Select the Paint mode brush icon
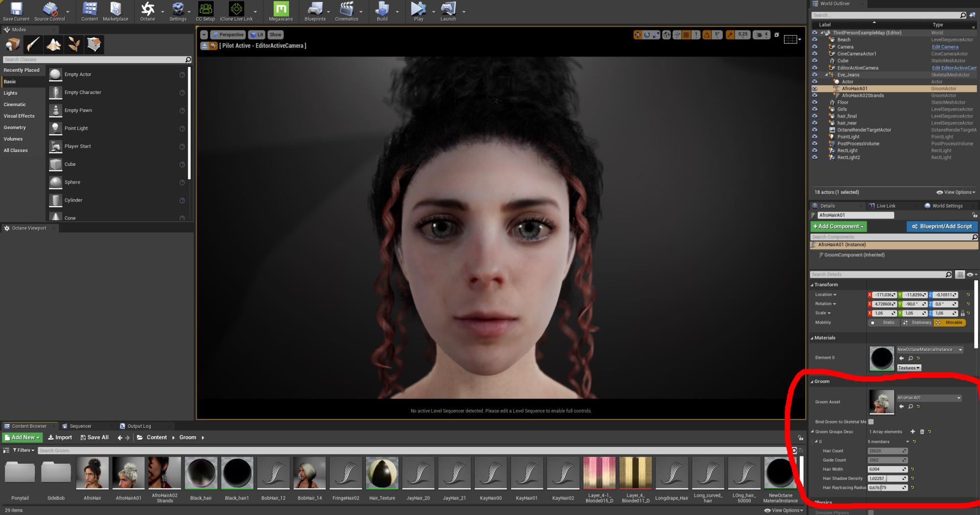980x515 pixels. tap(33, 45)
